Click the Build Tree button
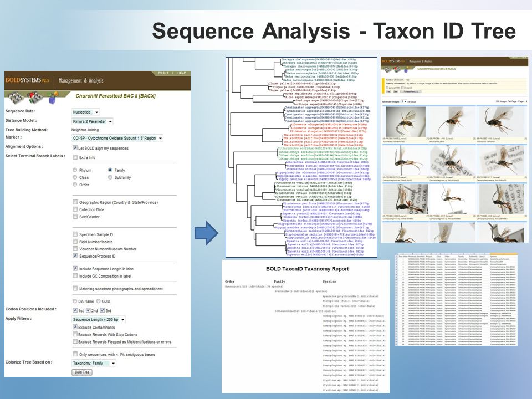The width and height of the screenshot is (532, 399). point(82,372)
